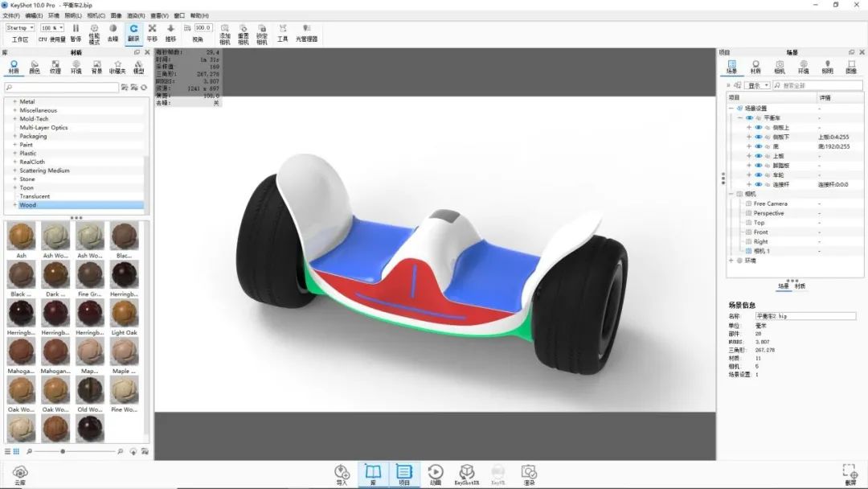Hide the 车轮 part using eye icon

[758, 175]
